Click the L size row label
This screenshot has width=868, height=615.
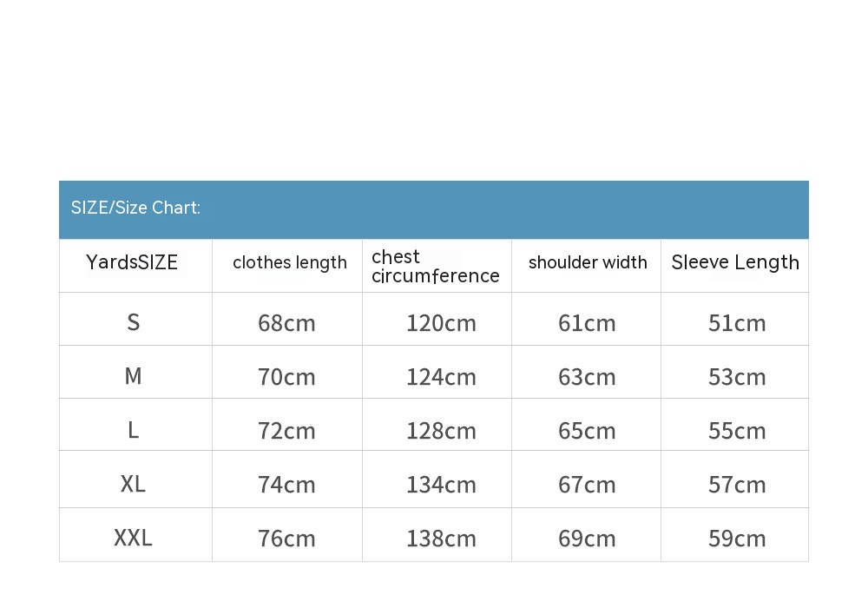tap(133, 430)
